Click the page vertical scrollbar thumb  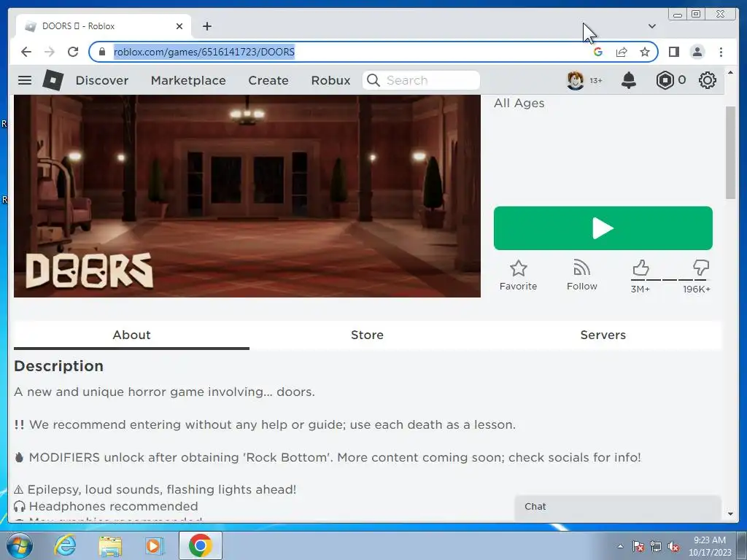(730, 152)
